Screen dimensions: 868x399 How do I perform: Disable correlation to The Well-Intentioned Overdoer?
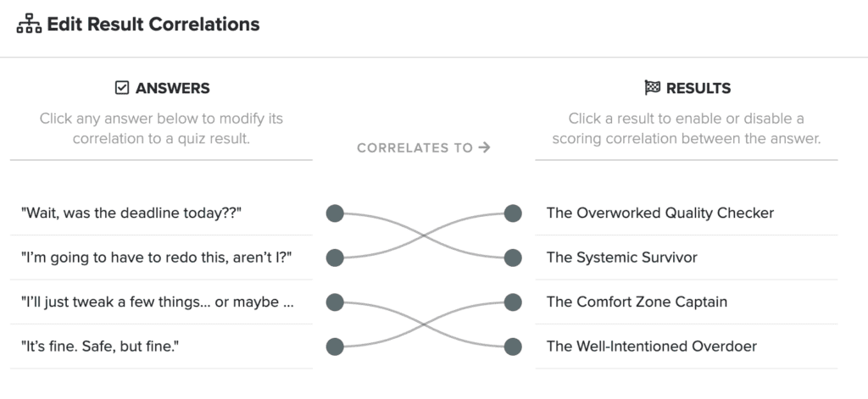tap(687, 346)
